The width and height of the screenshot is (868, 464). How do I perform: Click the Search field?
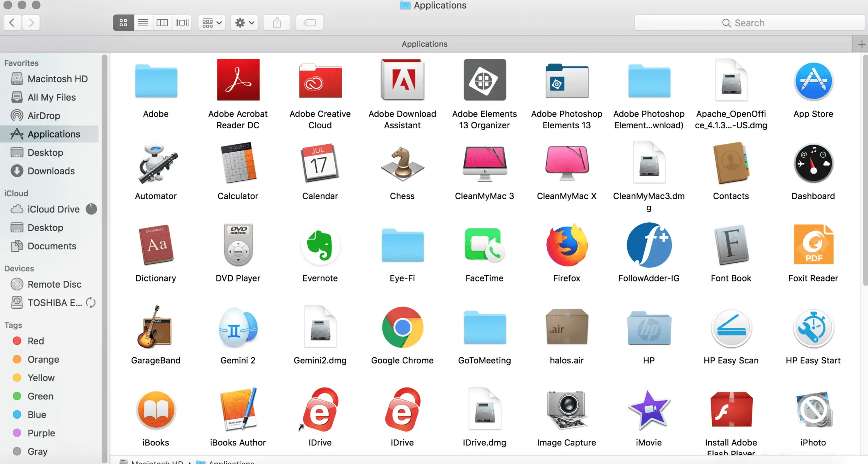[750, 23]
